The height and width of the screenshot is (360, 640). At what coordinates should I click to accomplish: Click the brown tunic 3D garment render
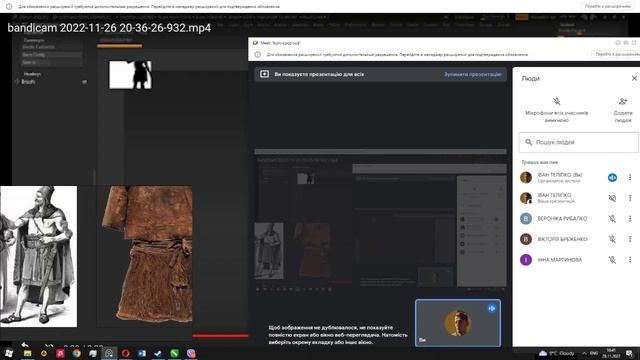click(147, 255)
